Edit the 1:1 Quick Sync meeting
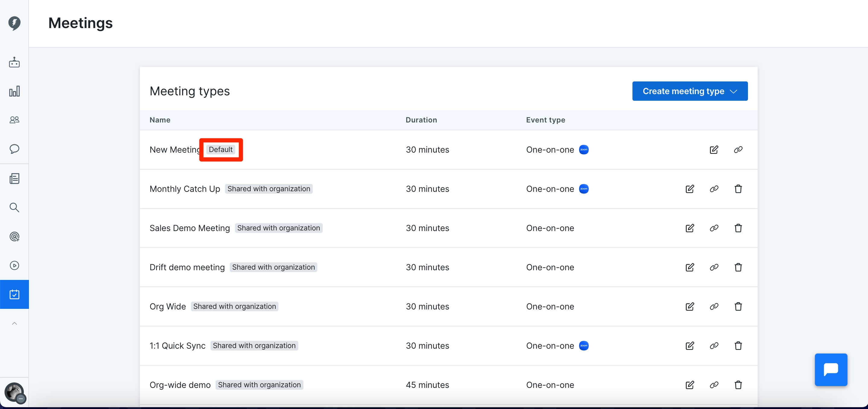This screenshot has width=868, height=409. [x=689, y=346]
